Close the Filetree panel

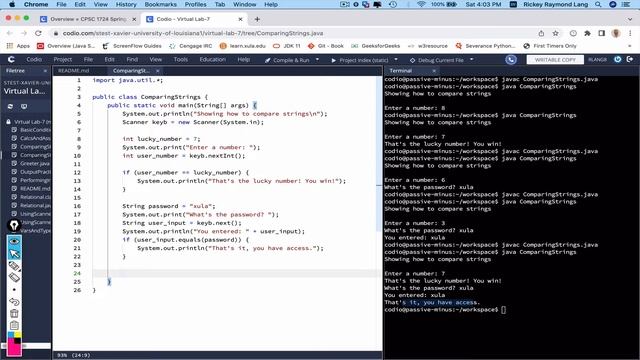45,71
